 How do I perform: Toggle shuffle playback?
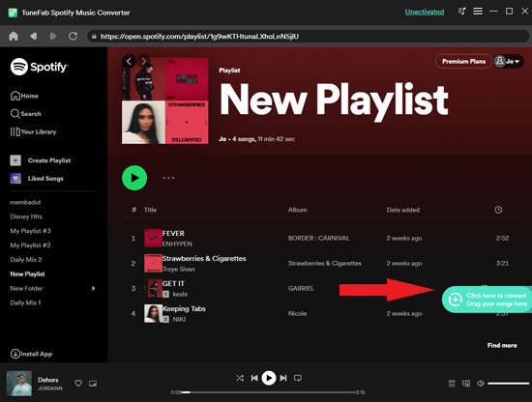(x=240, y=378)
